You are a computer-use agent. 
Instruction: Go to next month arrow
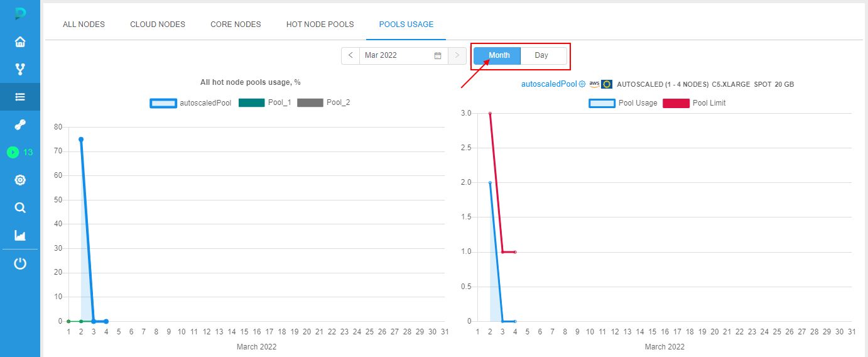pos(457,55)
